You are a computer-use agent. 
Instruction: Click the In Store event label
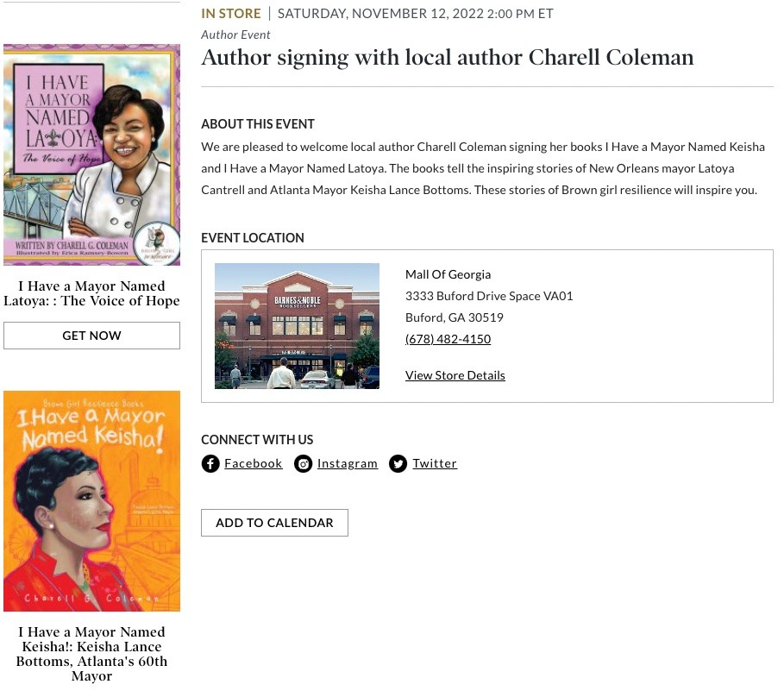(x=231, y=14)
